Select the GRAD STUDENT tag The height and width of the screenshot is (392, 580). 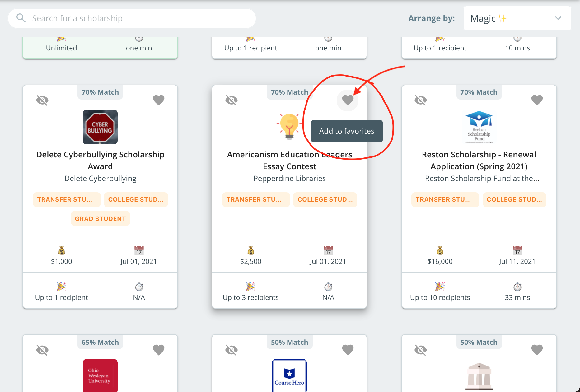[x=100, y=219]
